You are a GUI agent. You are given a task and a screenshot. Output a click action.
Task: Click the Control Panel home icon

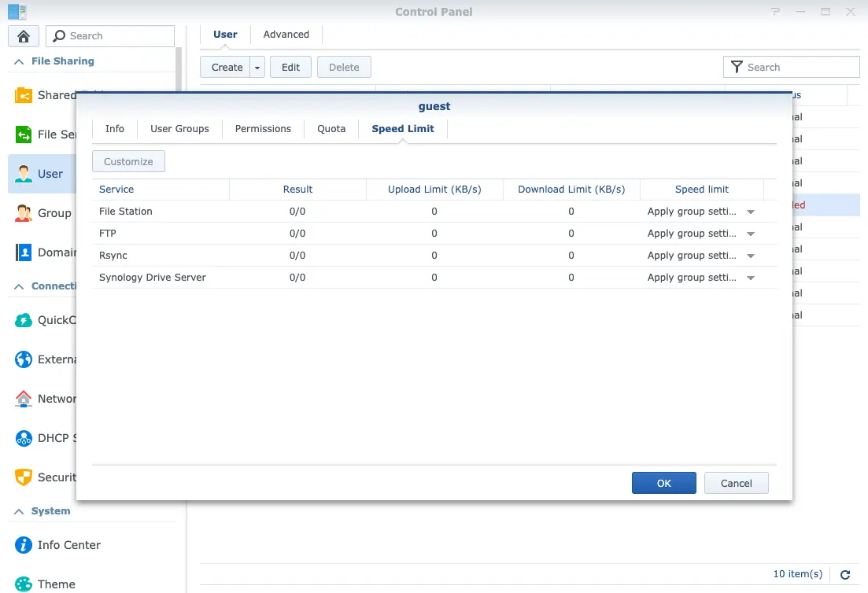(24, 36)
